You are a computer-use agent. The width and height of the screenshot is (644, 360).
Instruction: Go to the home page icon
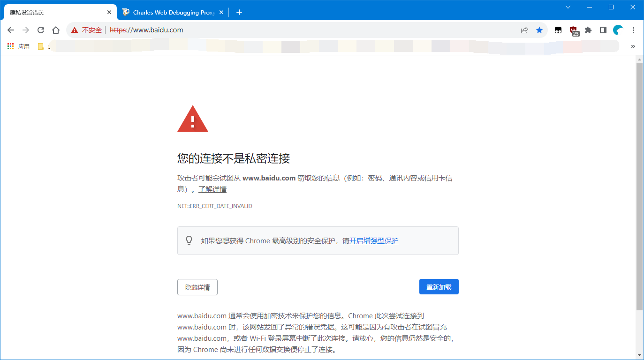click(56, 30)
